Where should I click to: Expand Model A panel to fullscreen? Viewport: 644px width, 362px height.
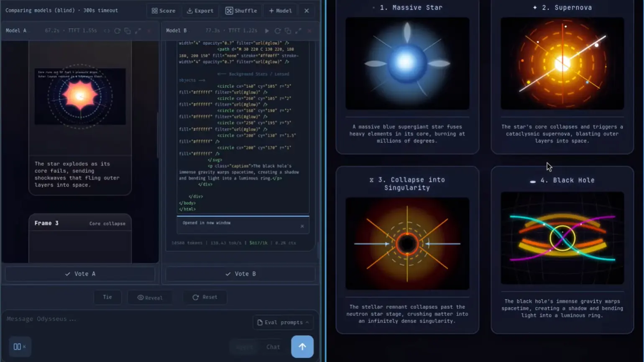click(x=138, y=31)
